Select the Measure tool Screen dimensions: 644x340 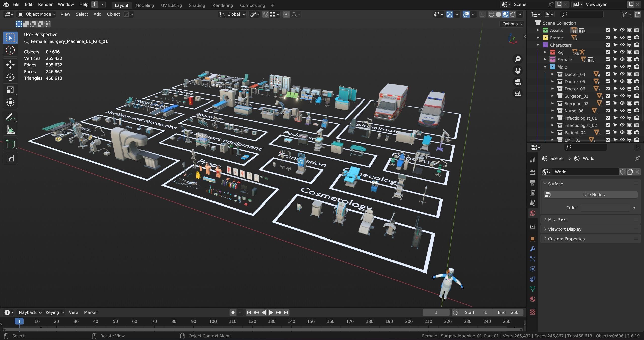tap(10, 130)
